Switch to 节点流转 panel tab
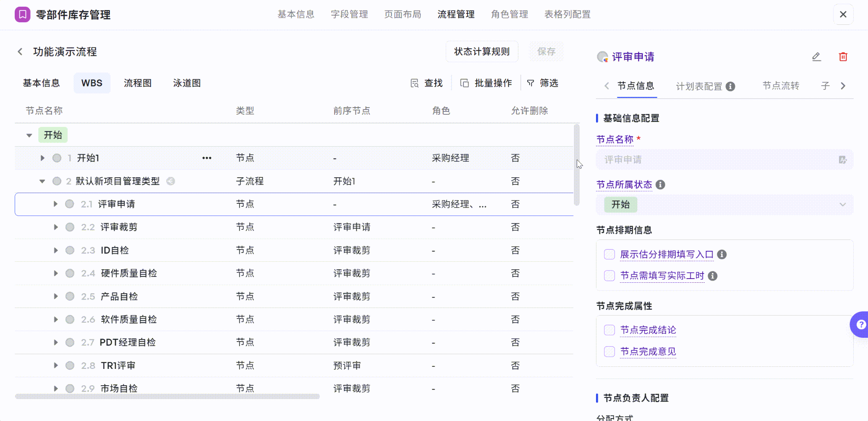The image size is (868, 421). coord(781,86)
